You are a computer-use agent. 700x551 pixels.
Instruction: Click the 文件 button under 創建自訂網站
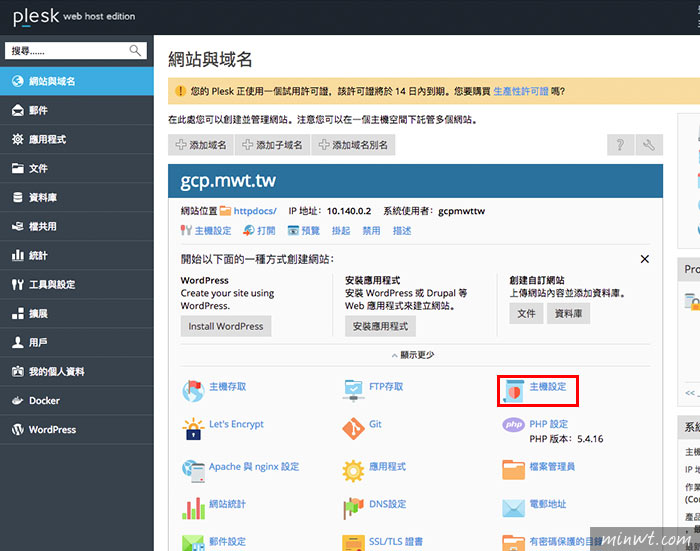point(526,313)
